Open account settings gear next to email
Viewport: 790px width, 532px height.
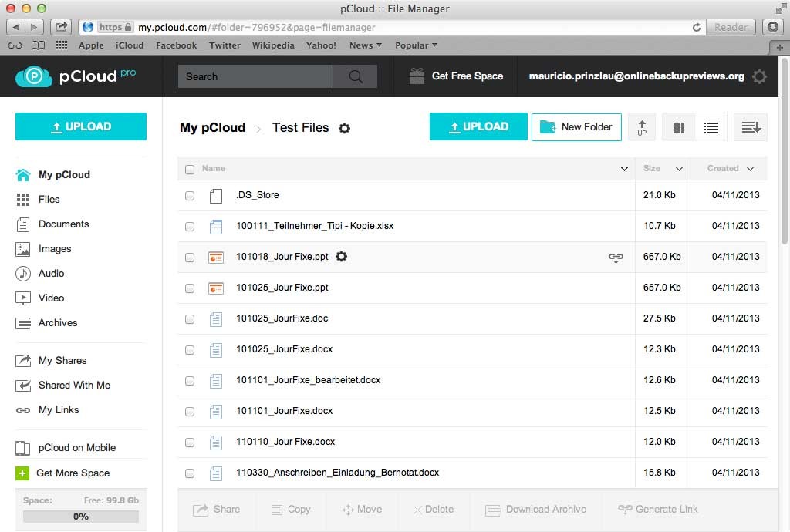(x=759, y=76)
